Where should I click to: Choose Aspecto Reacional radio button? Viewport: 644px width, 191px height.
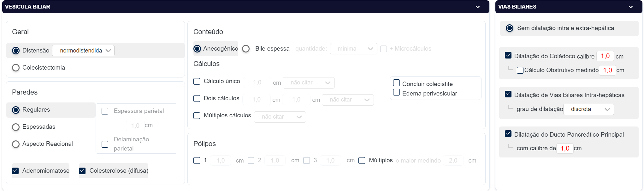pyautogui.click(x=16, y=144)
